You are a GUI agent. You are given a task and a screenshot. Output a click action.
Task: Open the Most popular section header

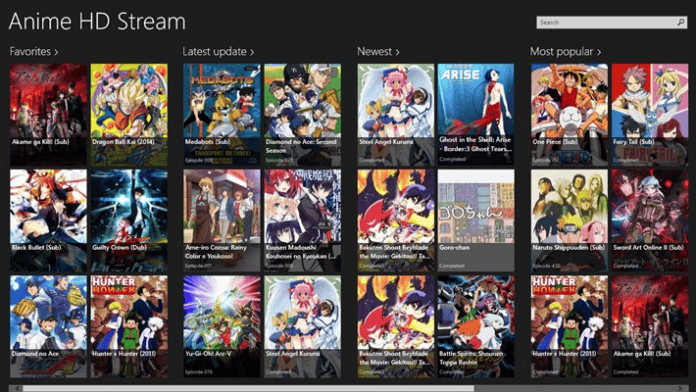pos(566,51)
